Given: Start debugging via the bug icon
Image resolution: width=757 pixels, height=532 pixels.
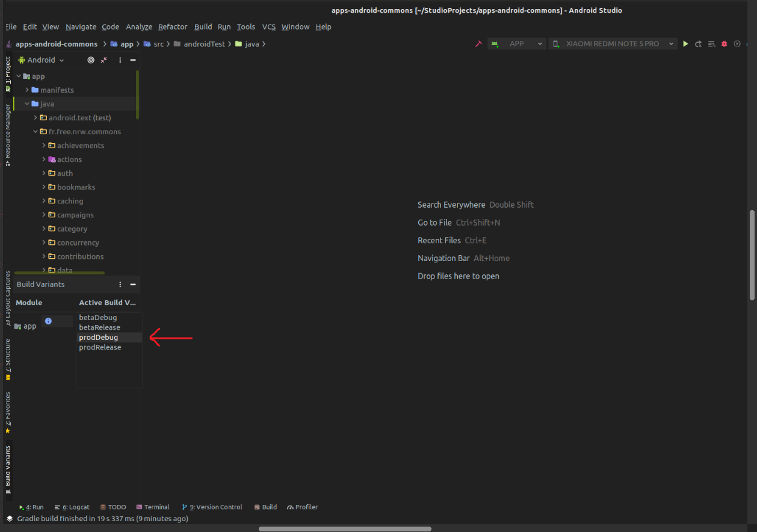Looking at the screenshot, I should (x=724, y=43).
